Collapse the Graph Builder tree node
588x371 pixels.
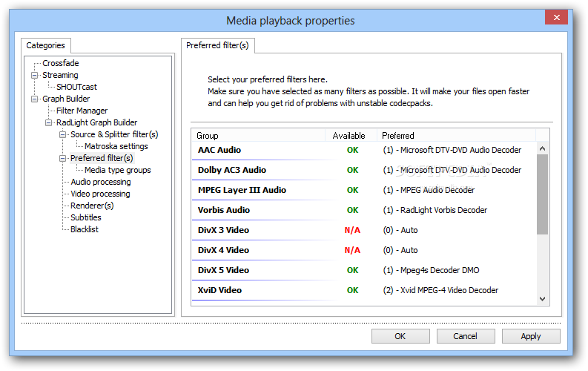(x=35, y=99)
